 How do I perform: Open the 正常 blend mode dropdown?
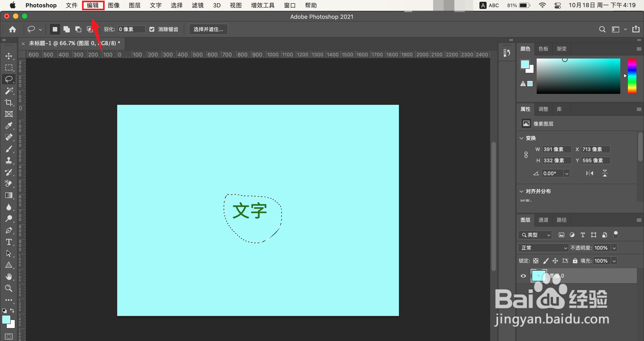(543, 248)
